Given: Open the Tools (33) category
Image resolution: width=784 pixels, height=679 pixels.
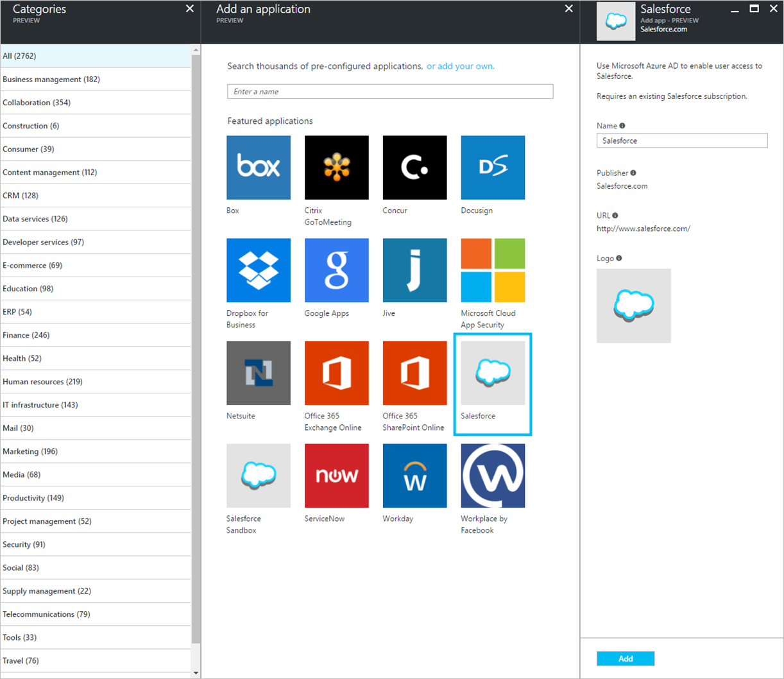Looking at the screenshot, I should pos(96,637).
